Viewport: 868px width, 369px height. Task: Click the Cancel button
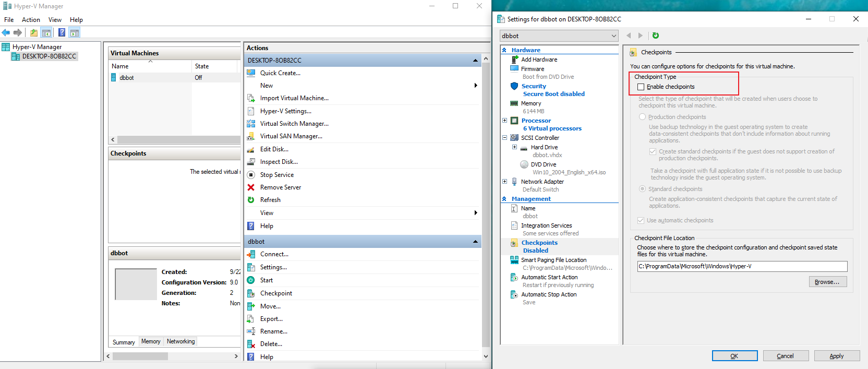point(786,356)
